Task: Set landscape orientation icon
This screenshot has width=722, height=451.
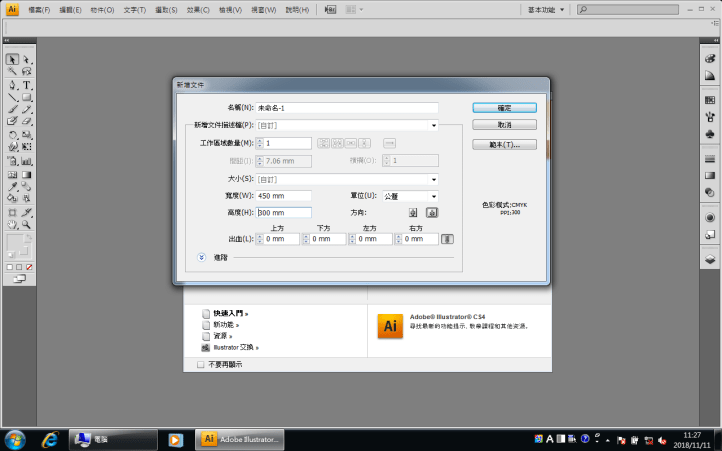Action: pos(432,212)
